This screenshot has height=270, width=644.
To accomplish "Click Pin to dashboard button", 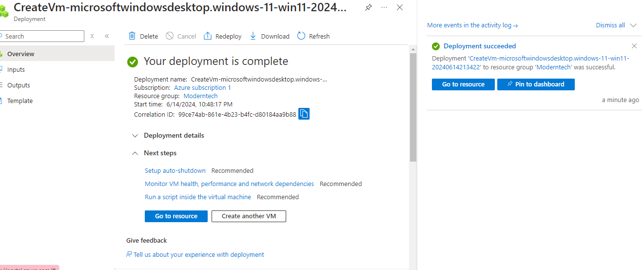I will pyautogui.click(x=536, y=84).
